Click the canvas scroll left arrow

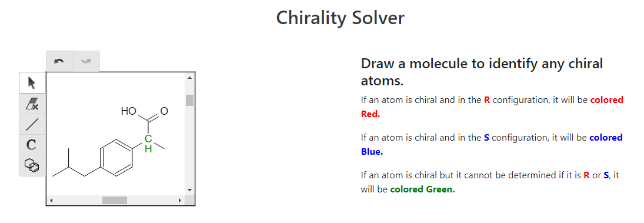[x=51, y=201]
